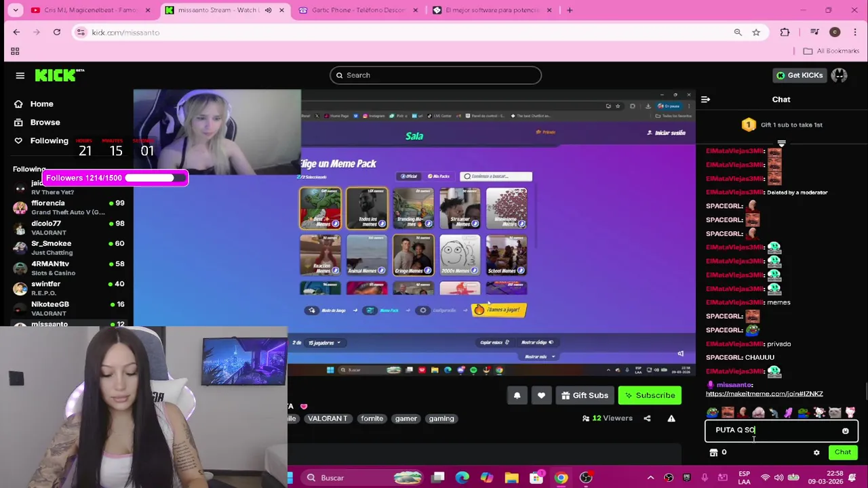Open Wi-Fi network status in tray

click(764, 478)
